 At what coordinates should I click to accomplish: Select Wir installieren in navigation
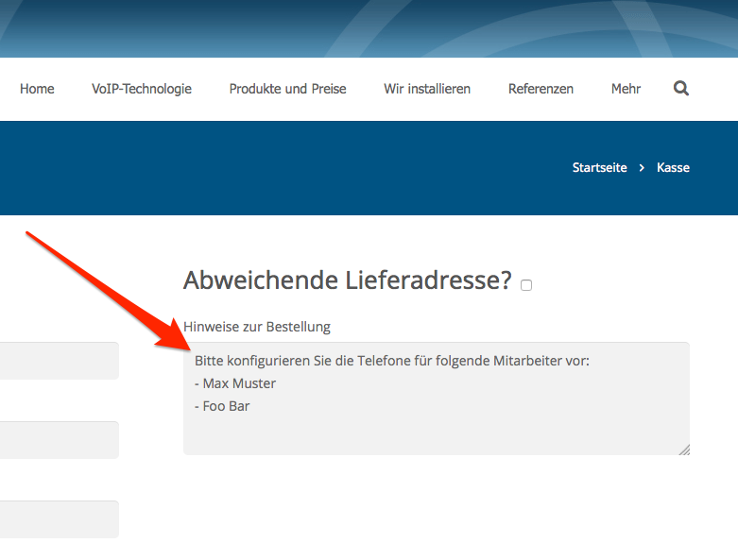pos(427,89)
